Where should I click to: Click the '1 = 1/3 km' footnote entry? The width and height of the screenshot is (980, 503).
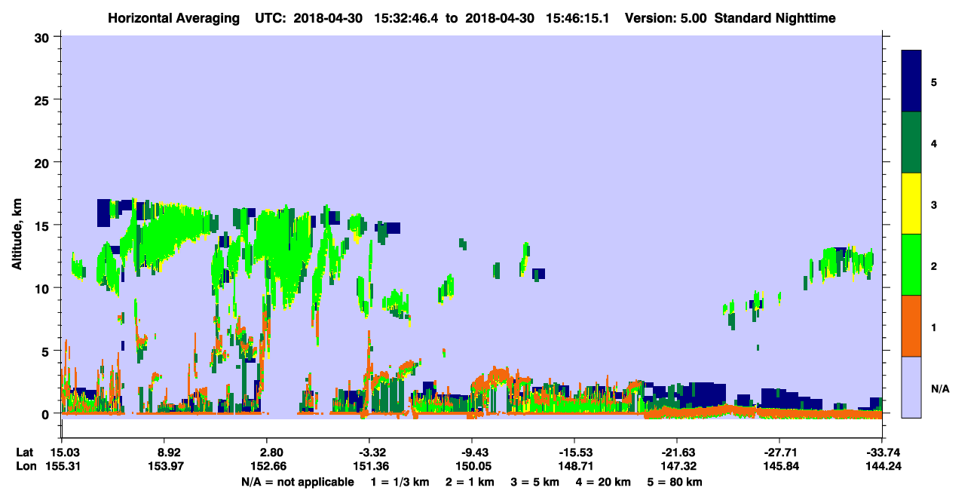point(401,482)
